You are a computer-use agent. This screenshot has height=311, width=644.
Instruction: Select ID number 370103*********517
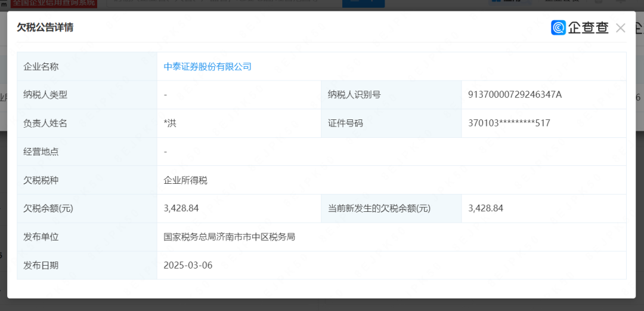click(509, 123)
